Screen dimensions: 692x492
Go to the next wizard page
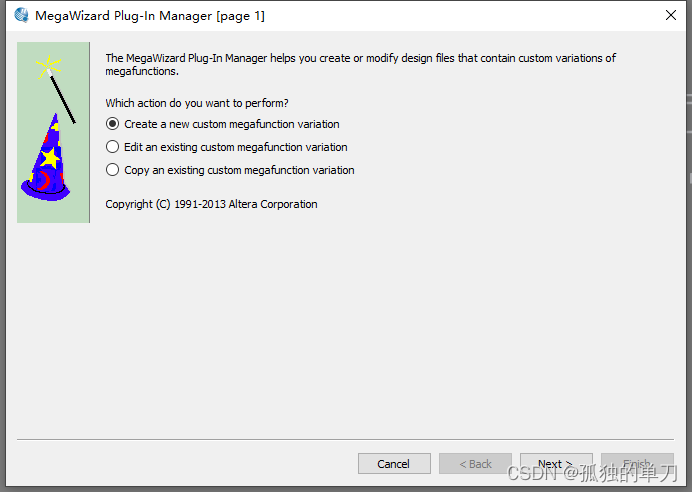click(556, 463)
